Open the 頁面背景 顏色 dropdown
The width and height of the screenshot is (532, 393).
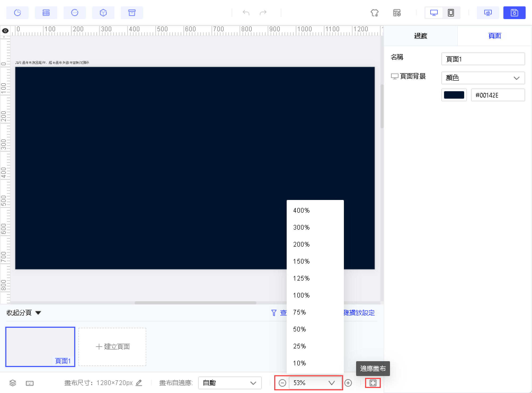click(x=483, y=78)
